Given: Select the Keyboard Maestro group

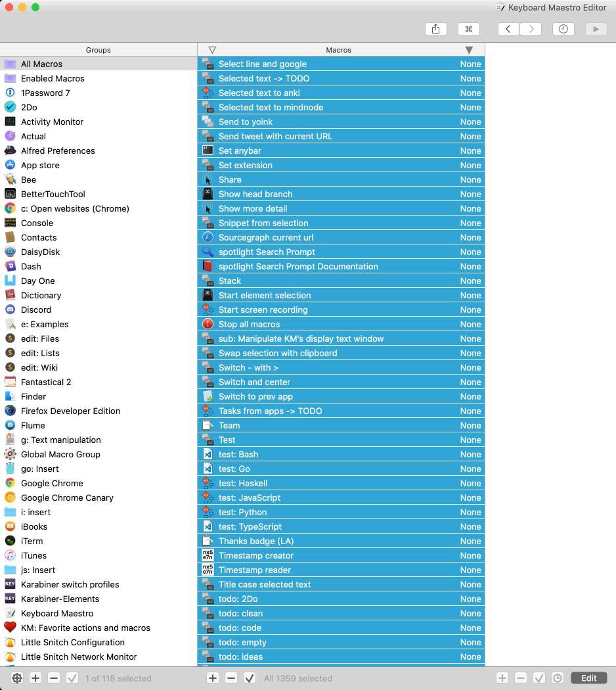Looking at the screenshot, I should pos(99,613).
